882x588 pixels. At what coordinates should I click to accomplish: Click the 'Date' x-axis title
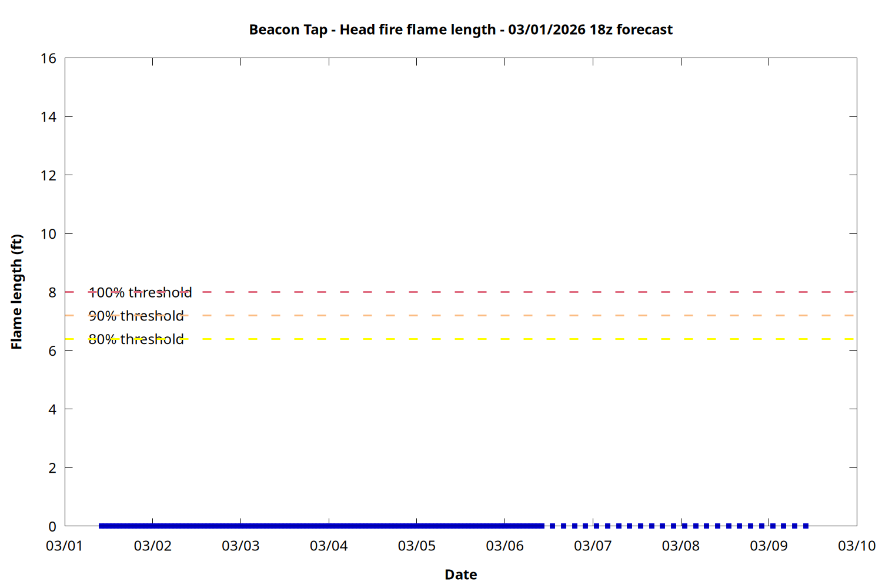coord(460,574)
